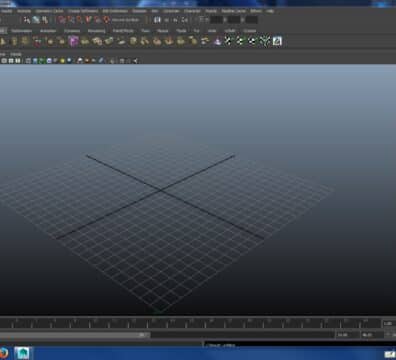The height and width of the screenshot is (360, 396).
Task: Open the Skeleton menu
Action: click(x=139, y=11)
